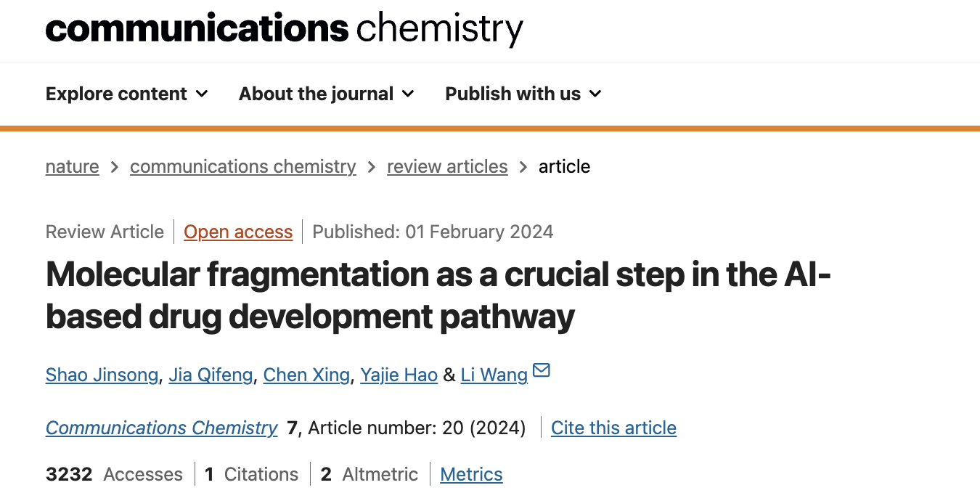View author Yajie Hao

(x=399, y=375)
